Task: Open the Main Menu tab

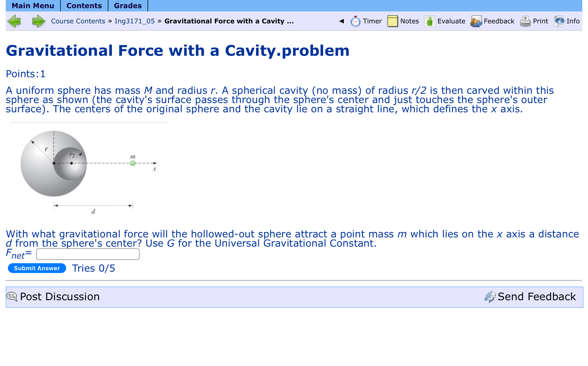Action: pos(33,6)
